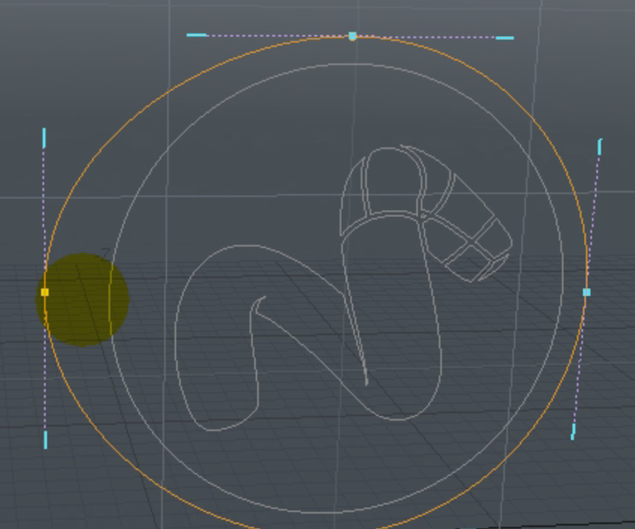Select the yellow highlighted left control point

44,292
